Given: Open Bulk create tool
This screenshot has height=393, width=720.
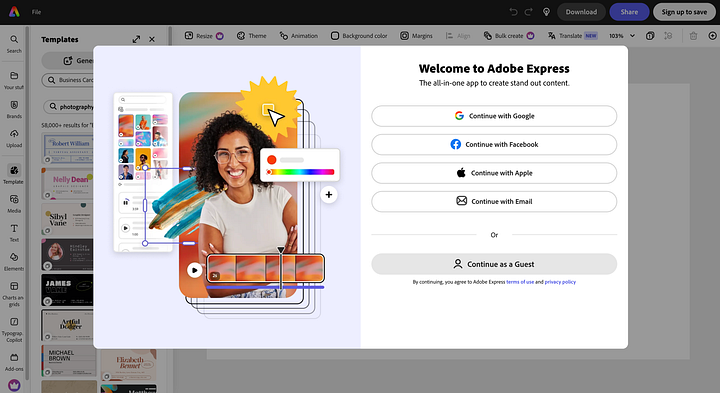Looking at the screenshot, I should [509, 36].
